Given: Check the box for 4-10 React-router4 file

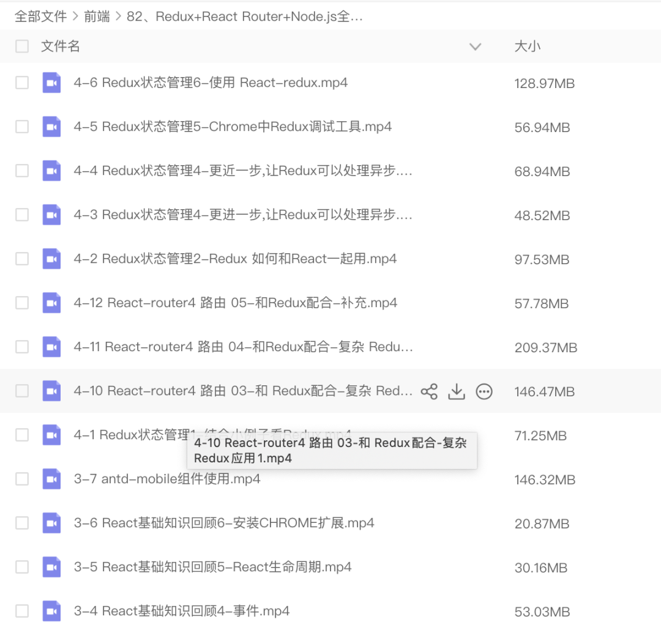Looking at the screenshot, I should (x=22, y=391).
